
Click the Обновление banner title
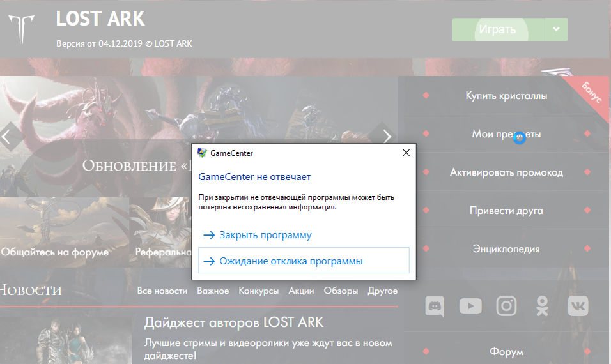pyautogui.click(x=136, y=165)
